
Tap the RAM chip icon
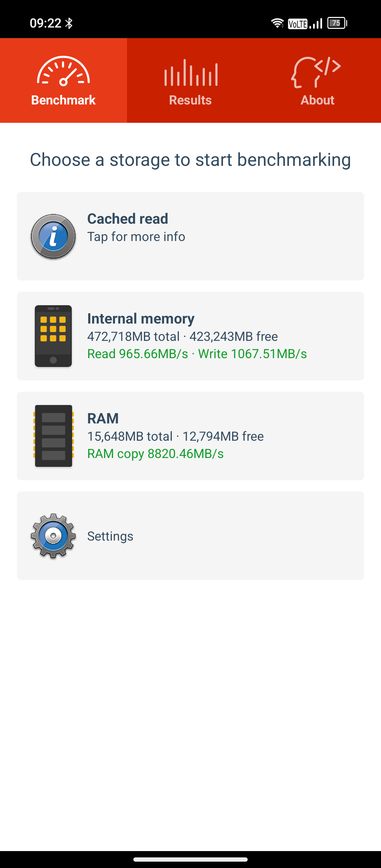[53, 436]
